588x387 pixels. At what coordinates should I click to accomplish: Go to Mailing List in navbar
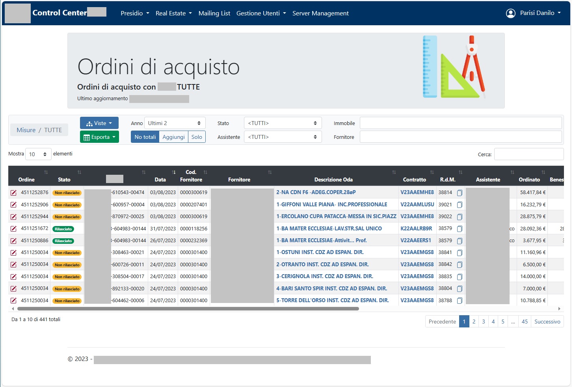point(214,13)
